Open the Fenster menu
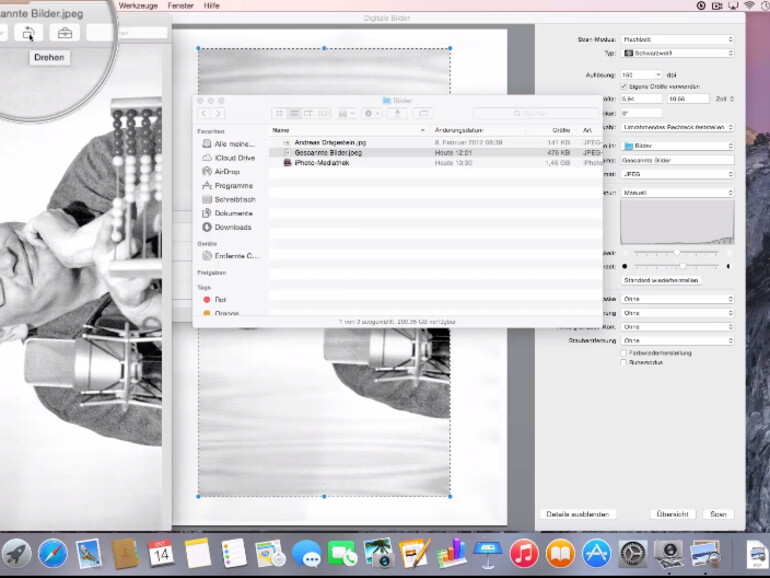The height and width of the screenshot is (578, 770). pyautogui.click(x=180, y=5)
